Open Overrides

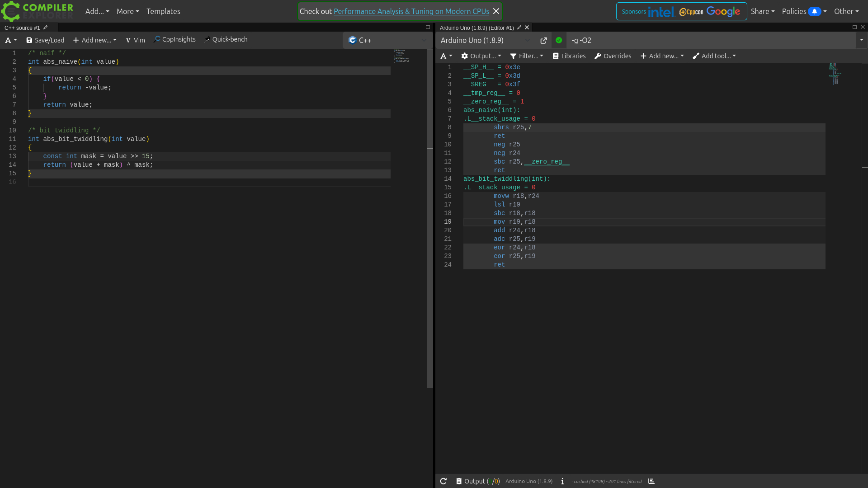613,56
